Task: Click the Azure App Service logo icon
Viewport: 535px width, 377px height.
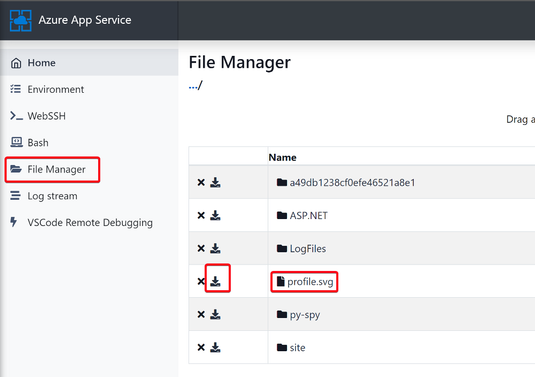Action: pyautogui.click(x=21, y=20)
